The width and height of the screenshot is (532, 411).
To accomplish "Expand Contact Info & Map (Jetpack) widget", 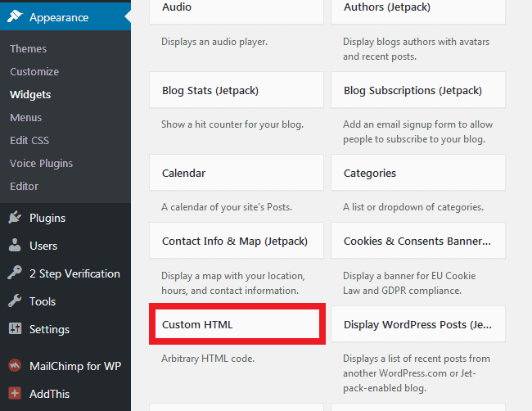I will tap(237, 241).
